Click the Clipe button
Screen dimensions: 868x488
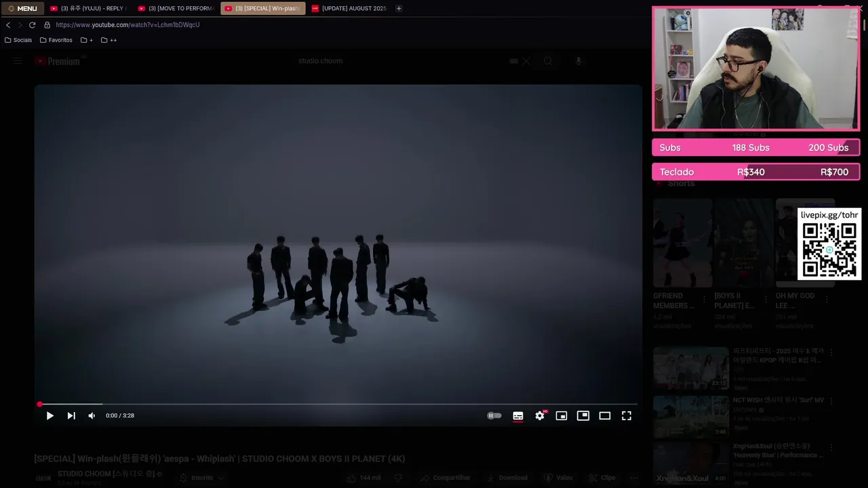click(x=602, y=478)
